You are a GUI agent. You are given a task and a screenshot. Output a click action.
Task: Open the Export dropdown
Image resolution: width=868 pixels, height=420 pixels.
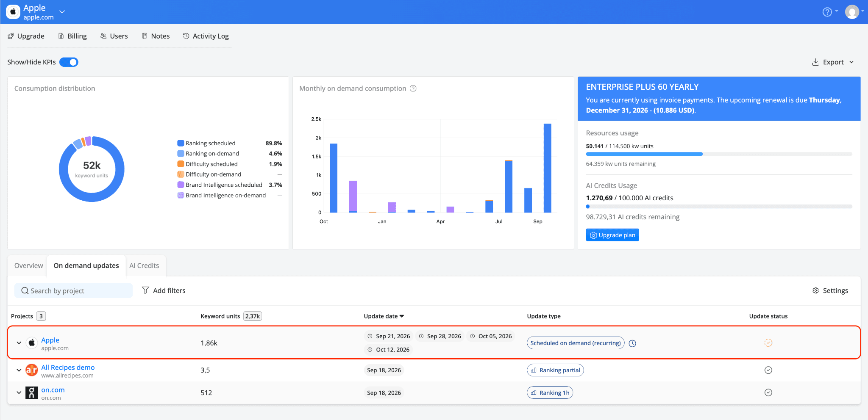pos(833,62)
